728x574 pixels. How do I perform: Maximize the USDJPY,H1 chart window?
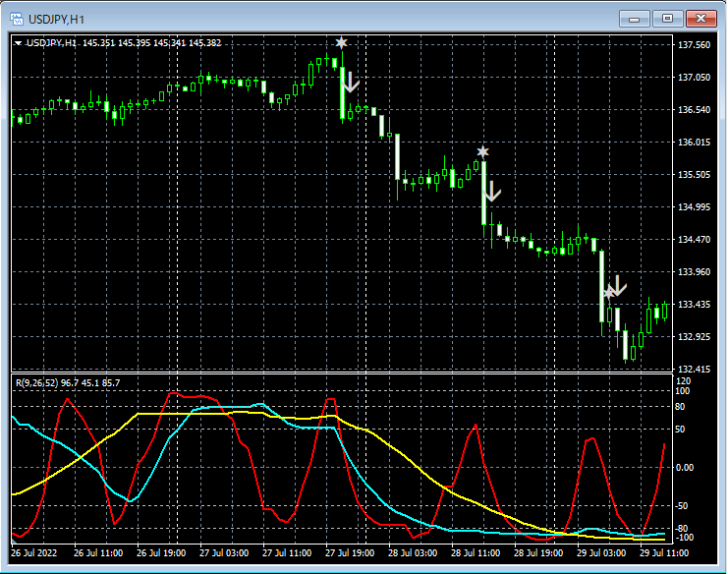tap(668, 19)
